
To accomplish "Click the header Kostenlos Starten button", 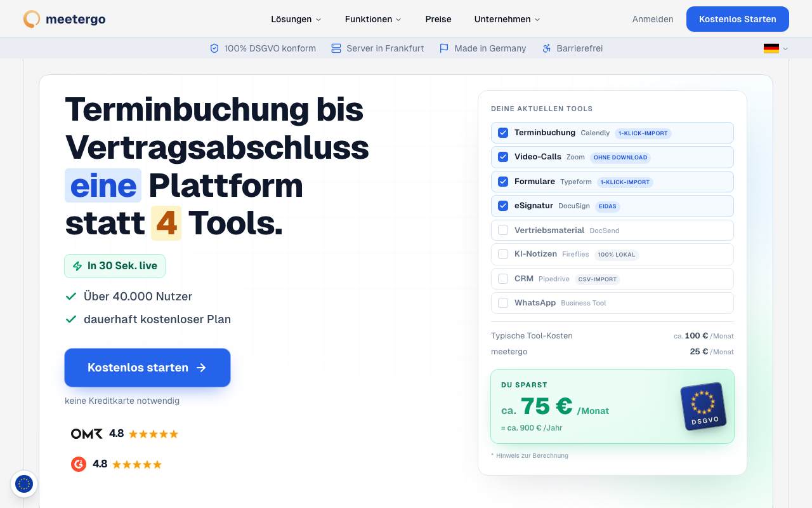I will coord(738,19).
